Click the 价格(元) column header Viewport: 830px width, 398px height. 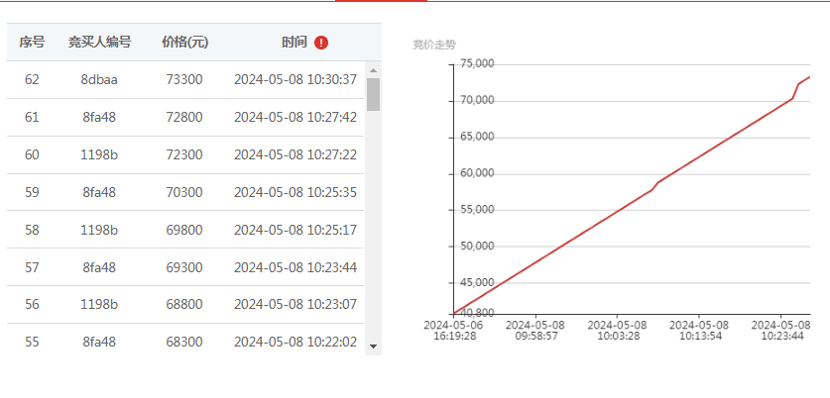tap(185, 42)
